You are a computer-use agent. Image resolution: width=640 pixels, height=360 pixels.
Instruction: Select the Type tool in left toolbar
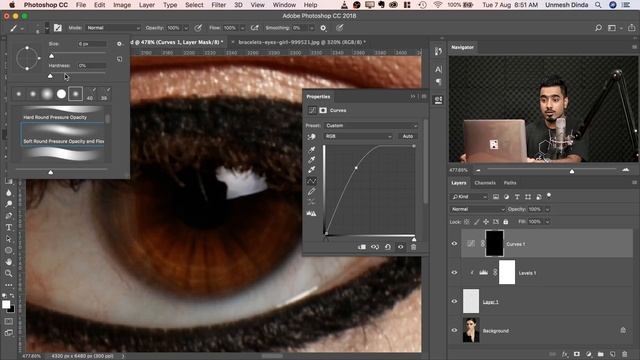point(9,227)
